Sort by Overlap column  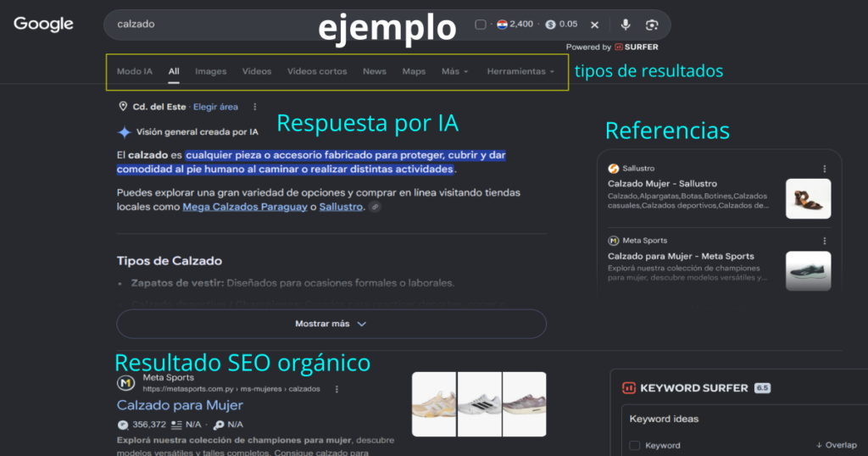click(837, 446)
